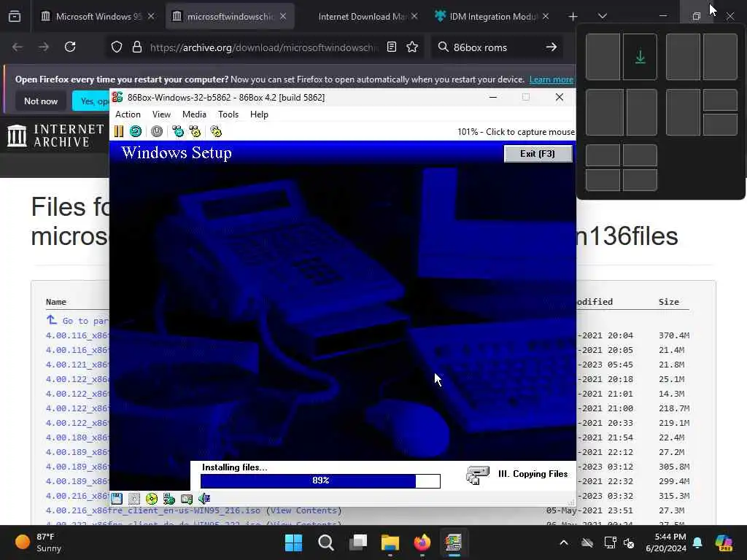Toggle reader view in the address bar
The height and width of the screenshot is (560, 747).
pos(392,47)
